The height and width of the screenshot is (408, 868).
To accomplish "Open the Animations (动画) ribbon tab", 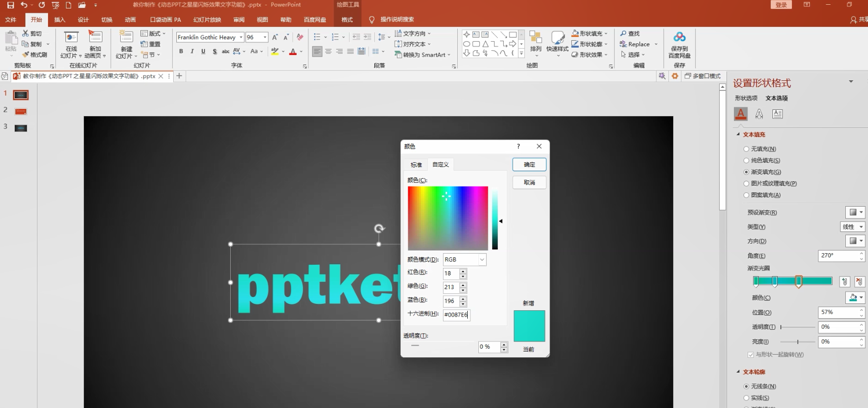I will coord(130,20).
